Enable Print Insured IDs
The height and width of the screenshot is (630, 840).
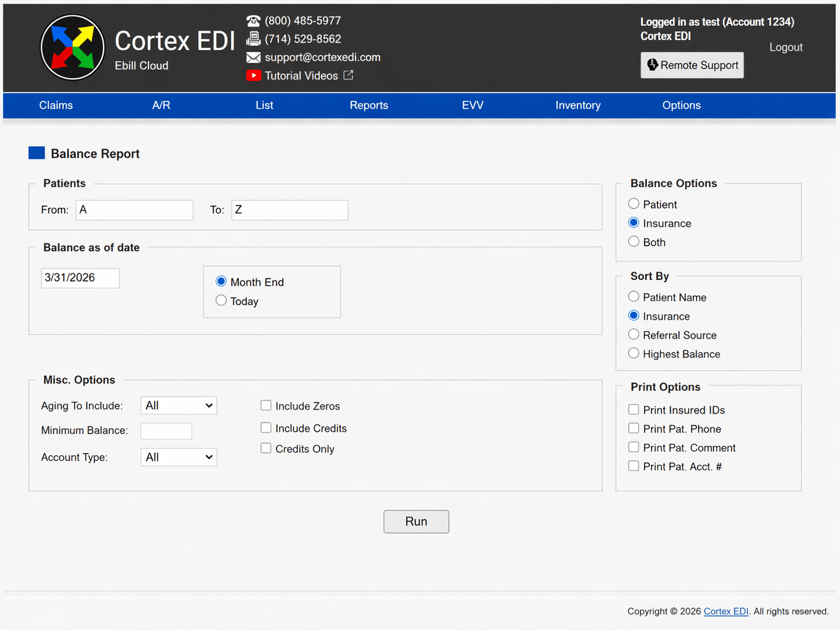click(634, 410)
